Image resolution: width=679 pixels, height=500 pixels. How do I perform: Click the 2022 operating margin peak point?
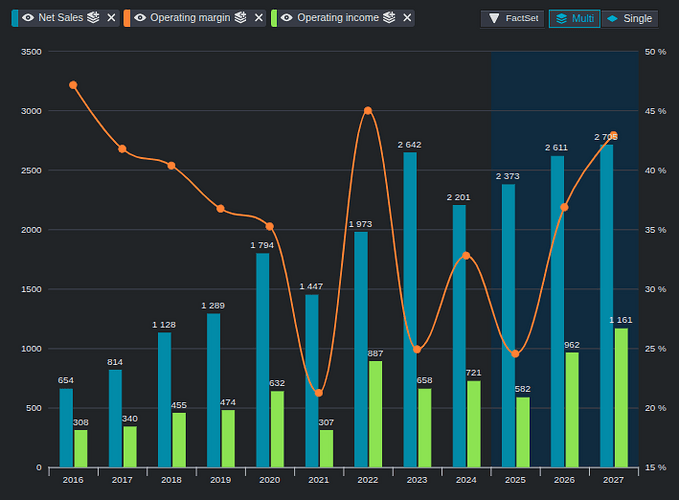point(368,111)
